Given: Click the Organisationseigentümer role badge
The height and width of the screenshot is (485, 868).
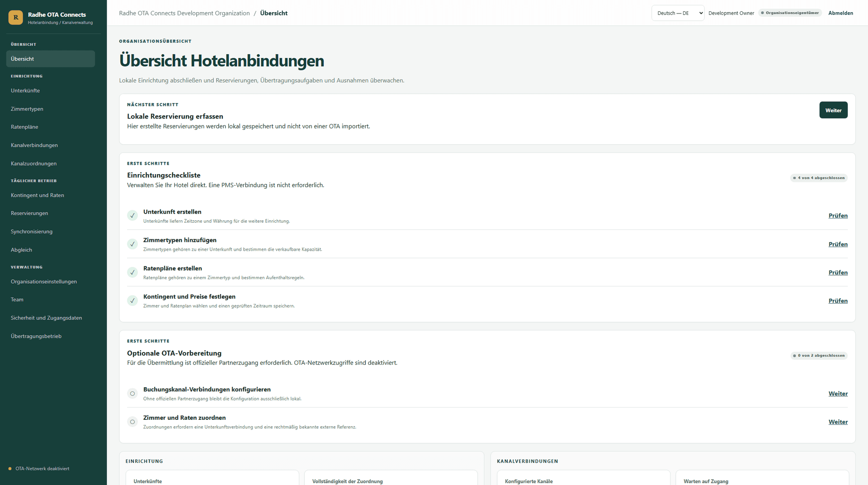Looking at the screenshot, I should (x=790, y=13).
